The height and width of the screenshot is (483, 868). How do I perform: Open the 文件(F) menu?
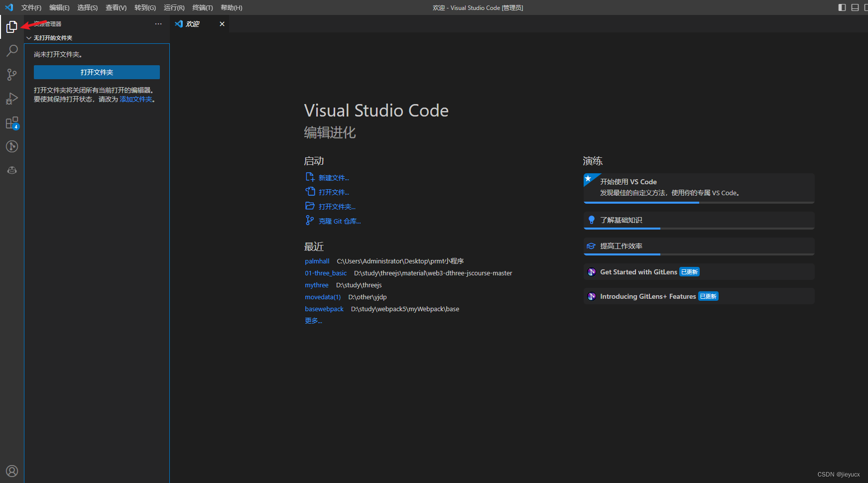coord(31,7)
